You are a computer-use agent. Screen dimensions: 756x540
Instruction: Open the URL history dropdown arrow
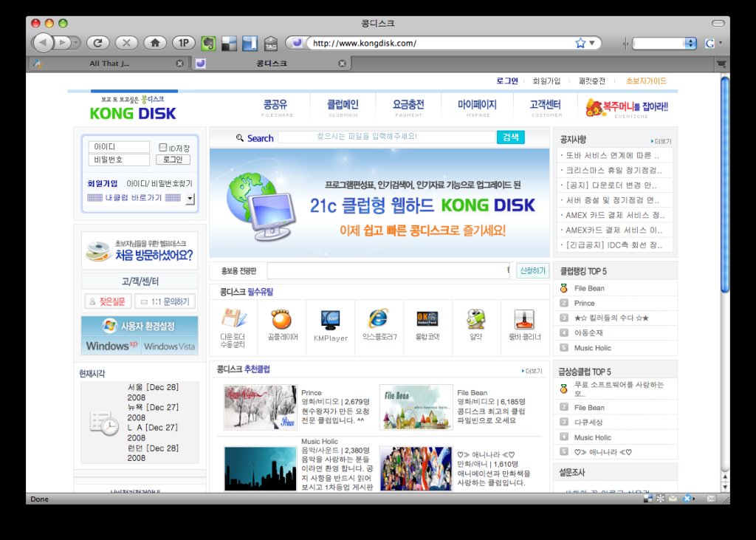pyautogui.click(x=592, y=43)
